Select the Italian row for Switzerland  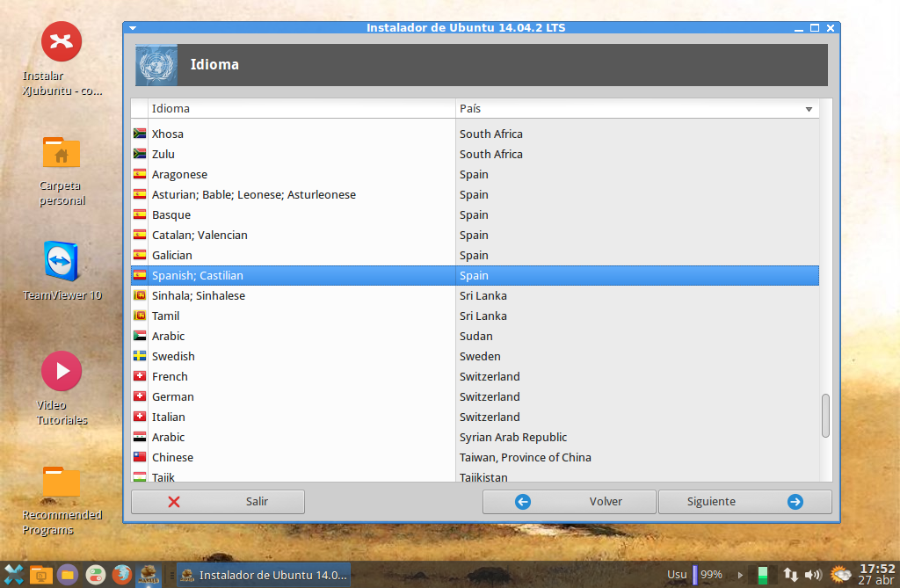point(475,417)
